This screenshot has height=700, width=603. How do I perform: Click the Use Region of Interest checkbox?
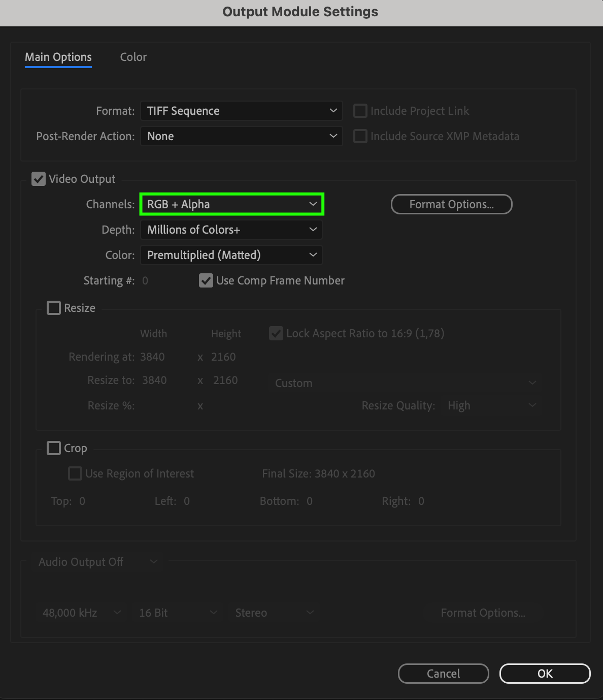pyautogui.click(x=75, y=473)
